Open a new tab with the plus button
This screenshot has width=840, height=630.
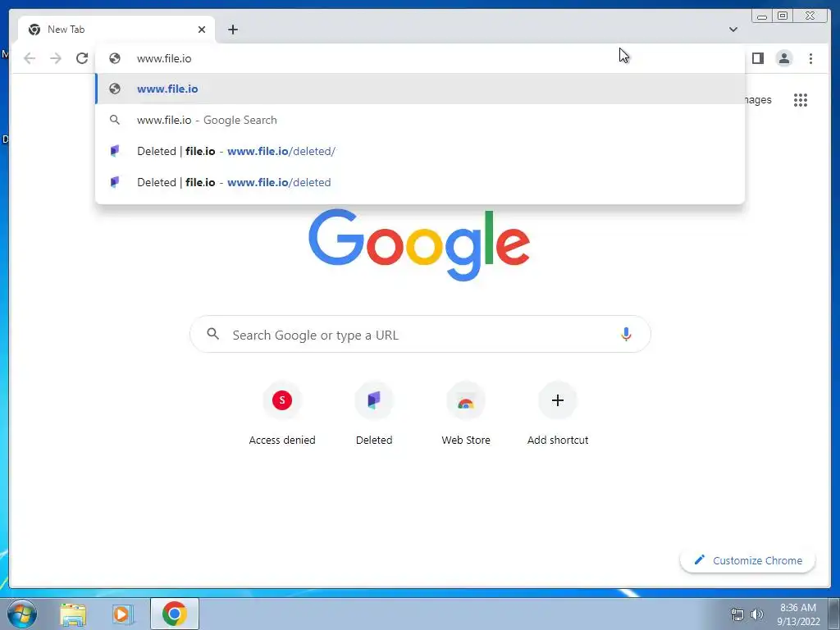tap(232, 30)
